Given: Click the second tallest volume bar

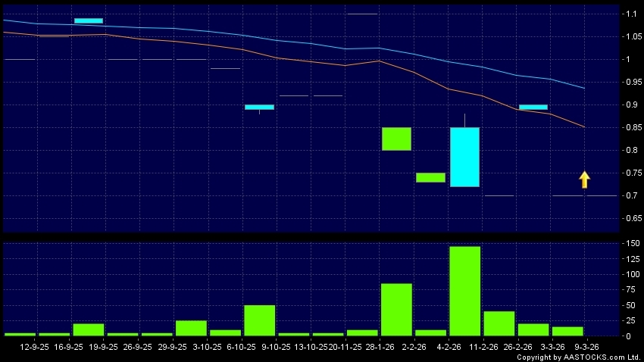Looking at the screenshot, I should 396,309.
